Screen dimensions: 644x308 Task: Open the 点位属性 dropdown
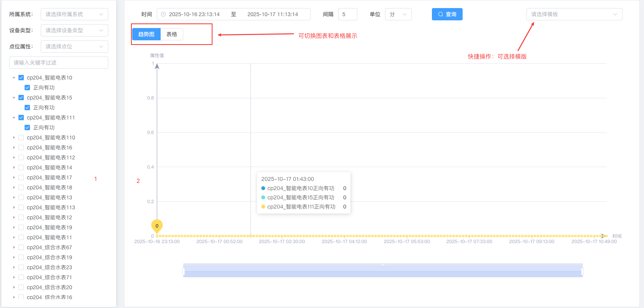tap(75, 46)
